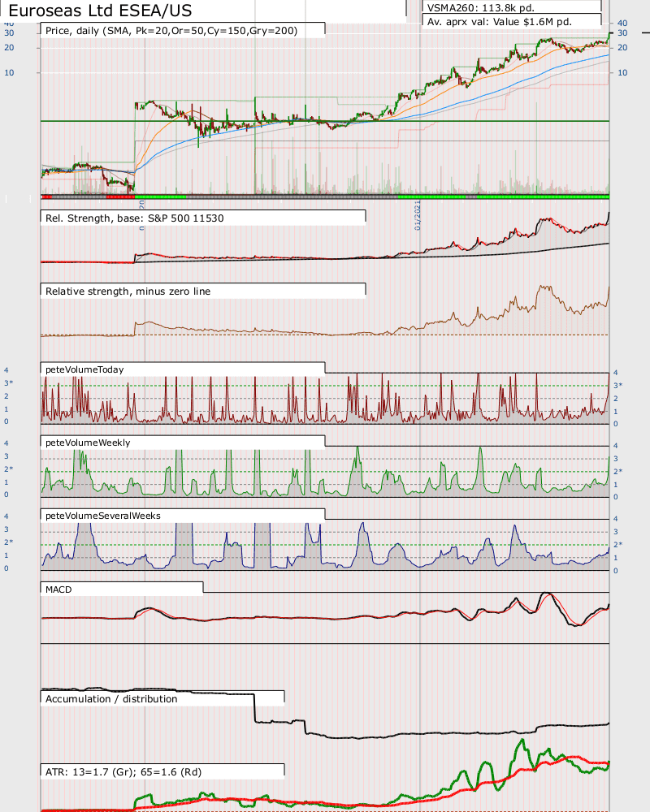Click the Av. aprx val: Value $1.6M label
This screenshot has width=650, height=812.
[499, 22]
